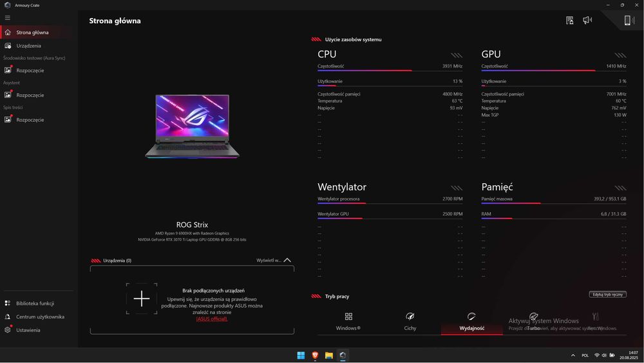Click the Edytuj tryb ręczny button

click(607, 295)
